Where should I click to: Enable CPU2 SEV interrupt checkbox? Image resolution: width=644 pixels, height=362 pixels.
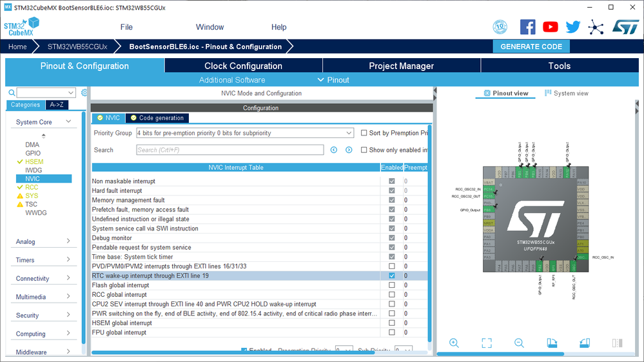pyautogui.click(x=392, y=304)
